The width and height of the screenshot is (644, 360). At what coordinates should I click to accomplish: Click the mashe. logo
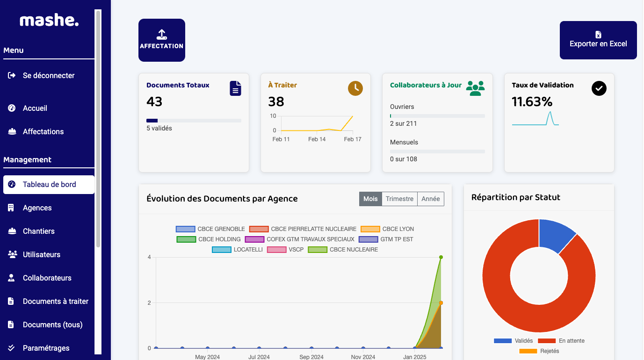[x=49, y=20]
